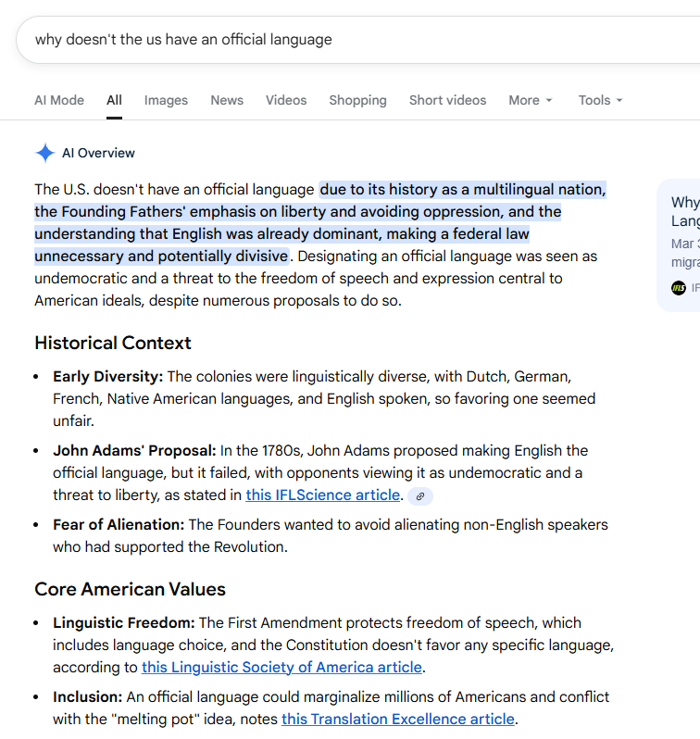Click the AI Overview label text
Screen dimensions: 700x739
point(98,153)
